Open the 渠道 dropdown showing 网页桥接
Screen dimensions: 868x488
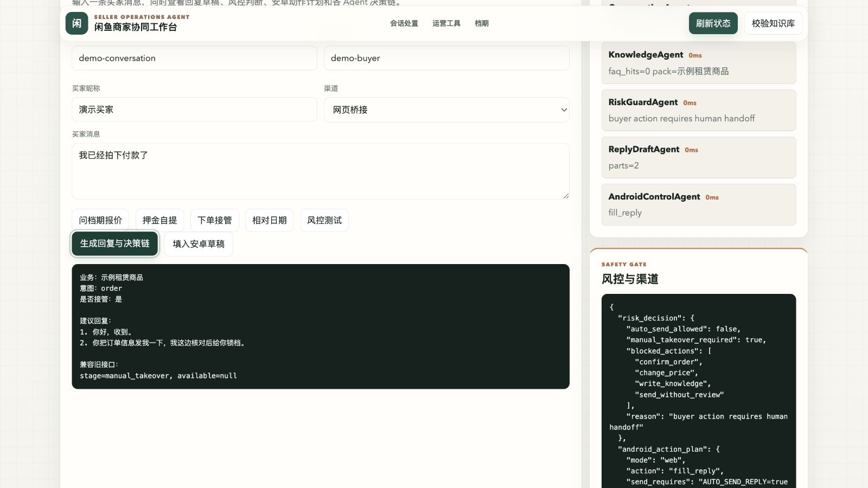click(446, 110)
